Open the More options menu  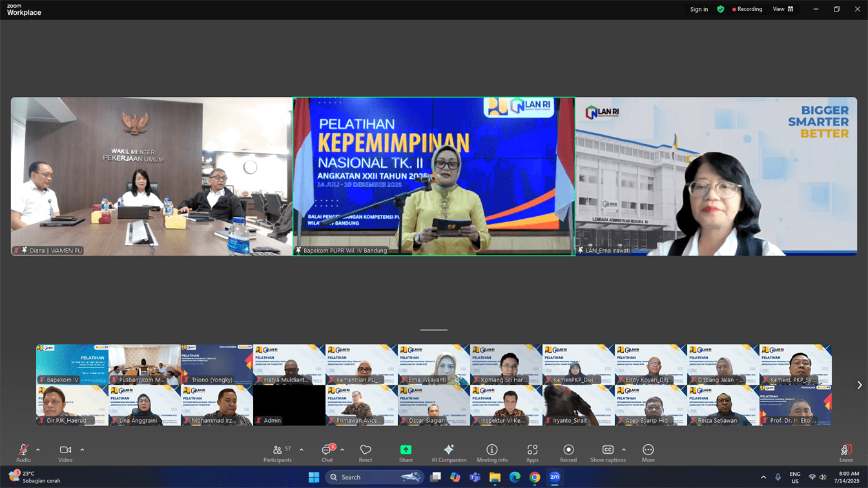coord(648,453)
